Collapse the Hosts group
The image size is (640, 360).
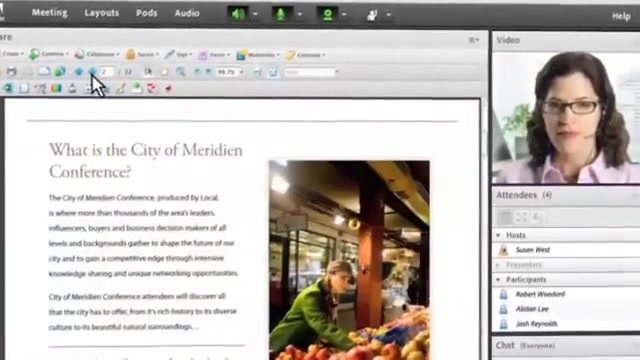click(x=498, y=236)
